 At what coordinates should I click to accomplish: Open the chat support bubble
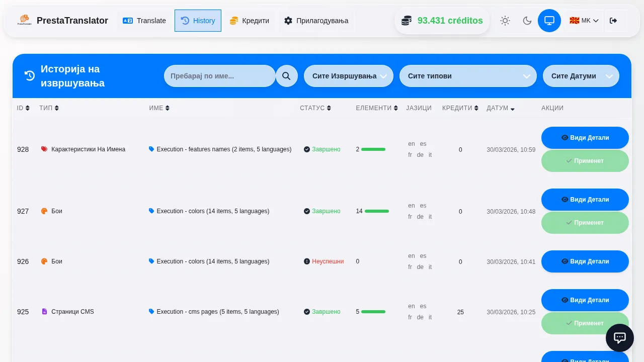619,338
